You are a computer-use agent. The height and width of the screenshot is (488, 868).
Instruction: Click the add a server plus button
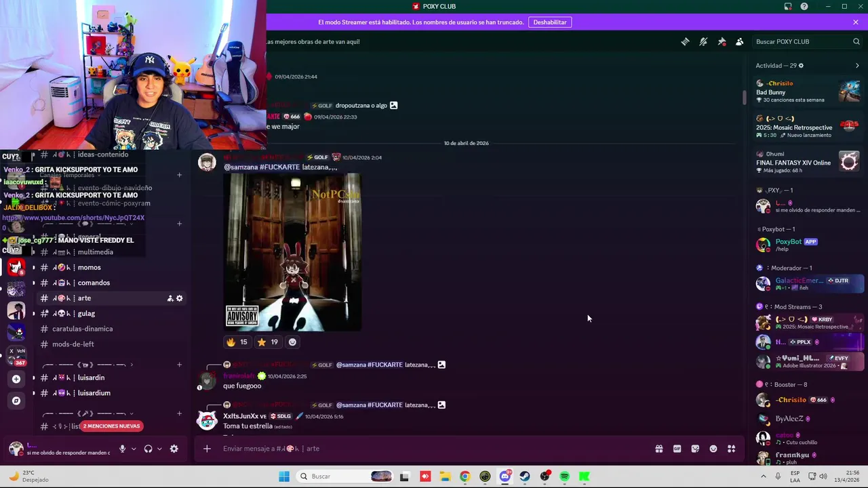pyautogui.click(x=16, y=379)
